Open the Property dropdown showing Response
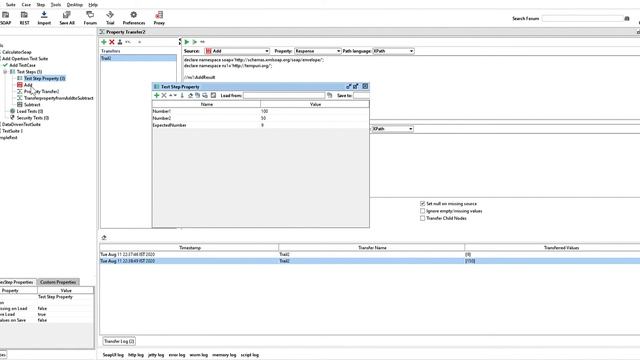640x360 pixels. [x=318, y=51]
